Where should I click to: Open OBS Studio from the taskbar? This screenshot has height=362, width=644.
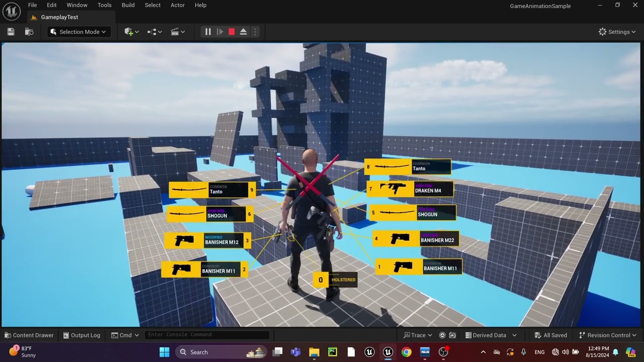[x=443, y=352]
